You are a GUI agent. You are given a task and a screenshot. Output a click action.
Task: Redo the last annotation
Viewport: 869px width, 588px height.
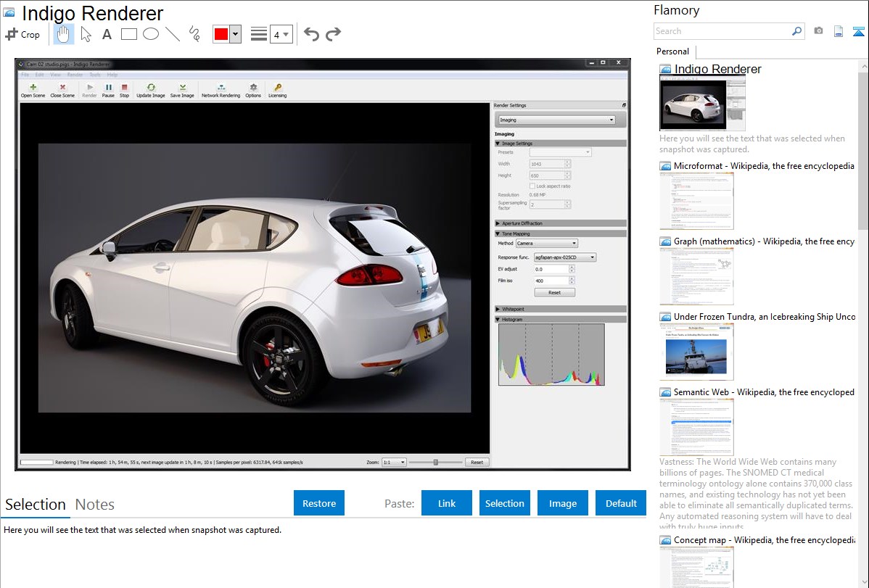point(333,34)
